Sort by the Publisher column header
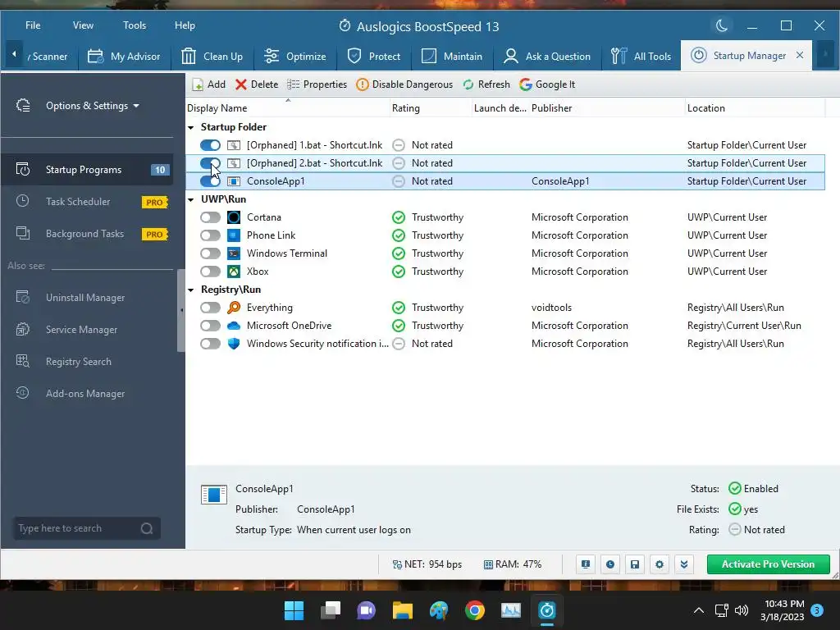Viewport: 840px width, 630px height. tap(607, 108)
